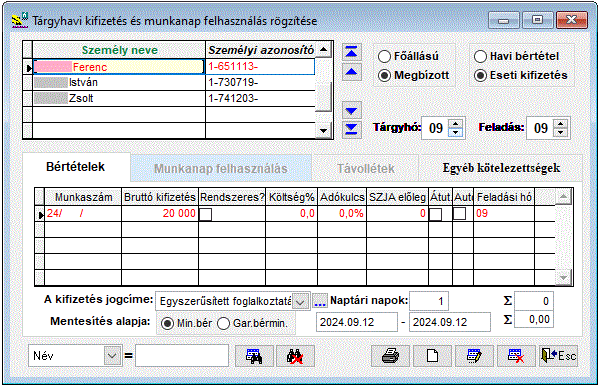Click Bruttó kifizetés cell 20 000
599x386 pixels.
[x=160, y=214]
